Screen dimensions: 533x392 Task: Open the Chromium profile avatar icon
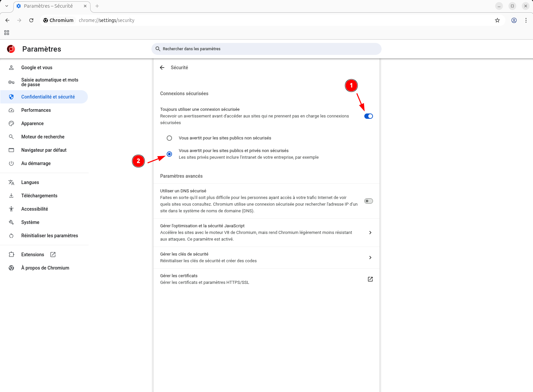point(514,20)
